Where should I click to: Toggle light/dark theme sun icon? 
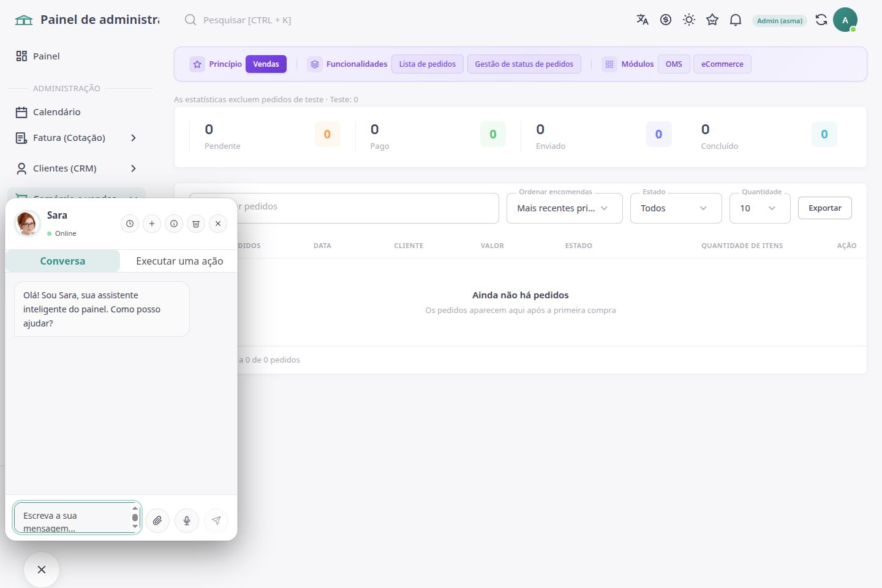tap(689, 20)
